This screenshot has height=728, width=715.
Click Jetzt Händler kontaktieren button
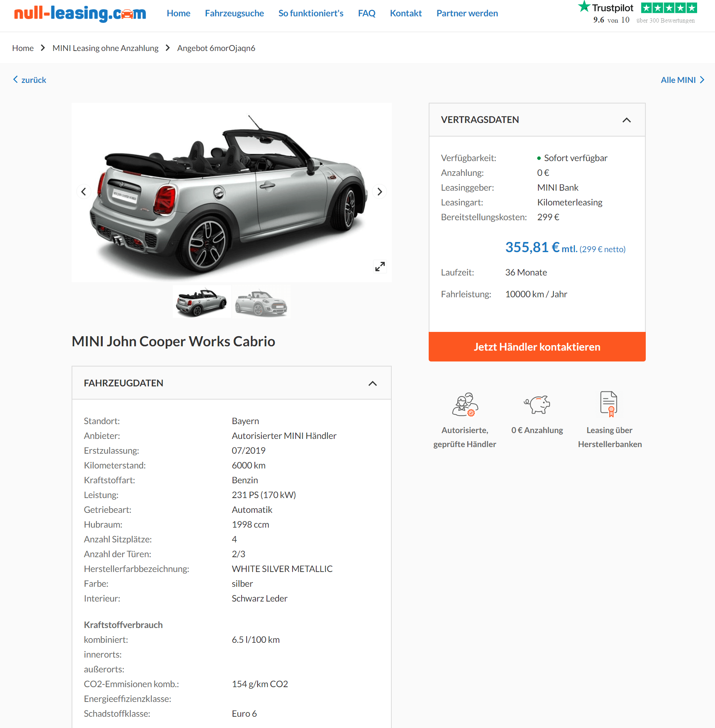coord(537,347)
